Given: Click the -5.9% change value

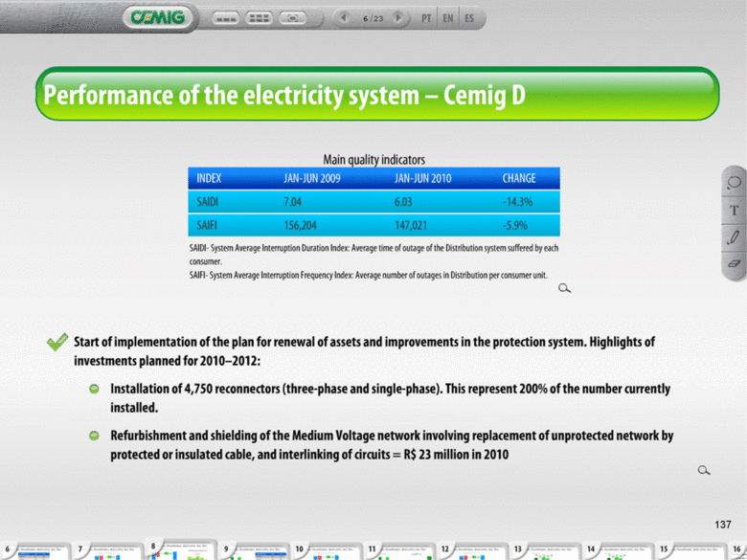Looking at the screenshot, I should (515, 225).
